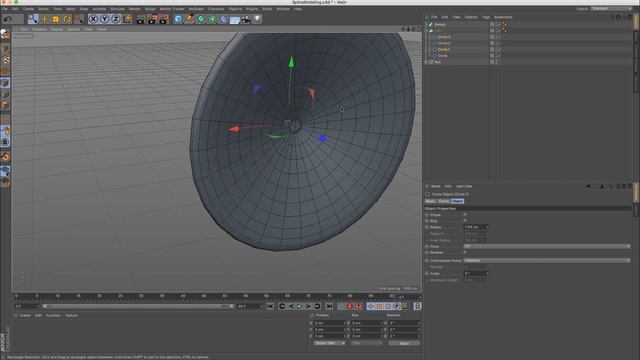This screenshot has width=640, height=360.
Task: Toggle the Ring checkbox
Action: pos(465,221)
